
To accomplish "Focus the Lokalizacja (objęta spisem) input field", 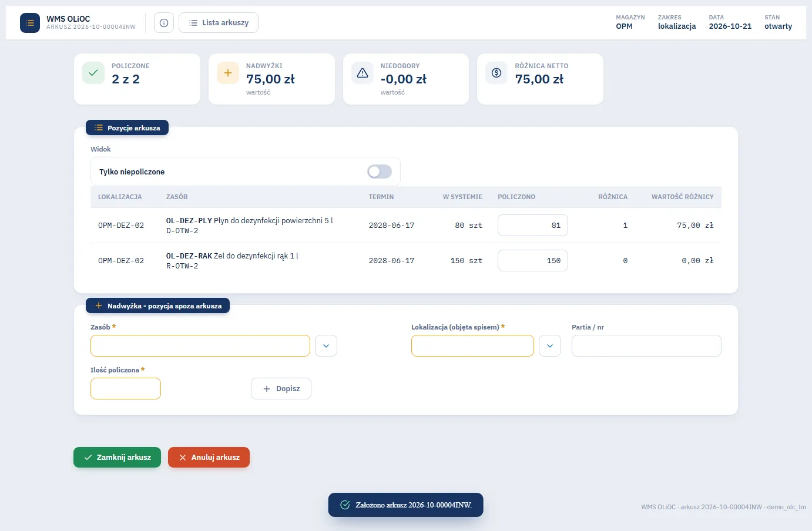I will (472, 346).
